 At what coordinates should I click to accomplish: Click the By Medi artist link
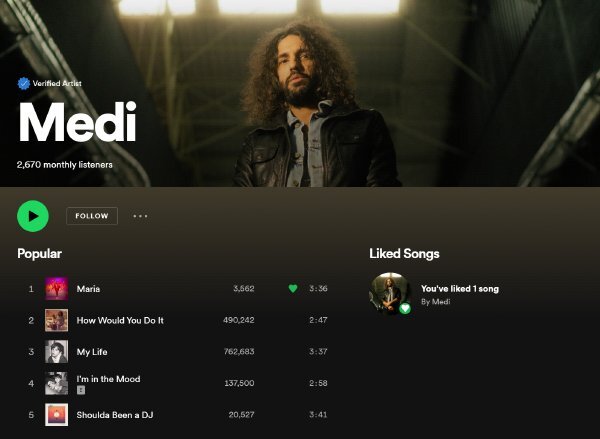tap(435, 302)
